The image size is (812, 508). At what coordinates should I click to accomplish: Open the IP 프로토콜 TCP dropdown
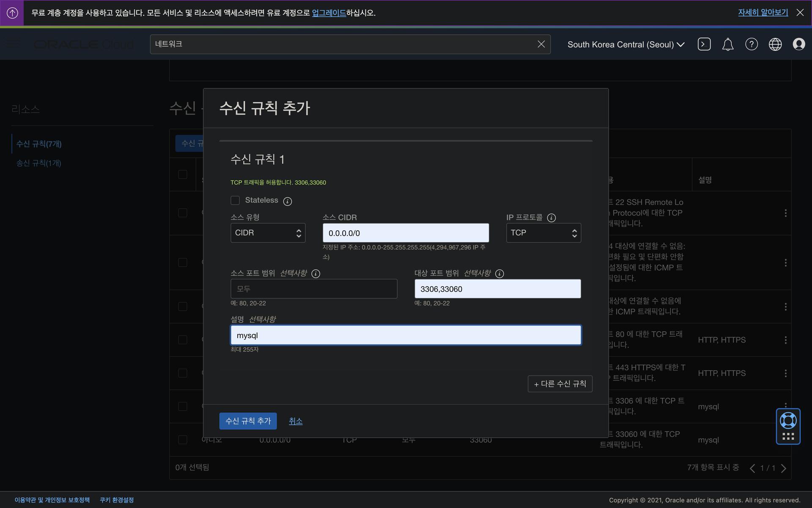pyautogui.click(x=543, y=233)
